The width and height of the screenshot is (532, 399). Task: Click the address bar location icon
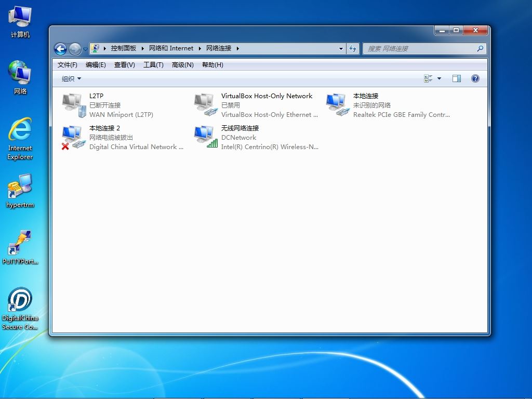pos(96,48)
